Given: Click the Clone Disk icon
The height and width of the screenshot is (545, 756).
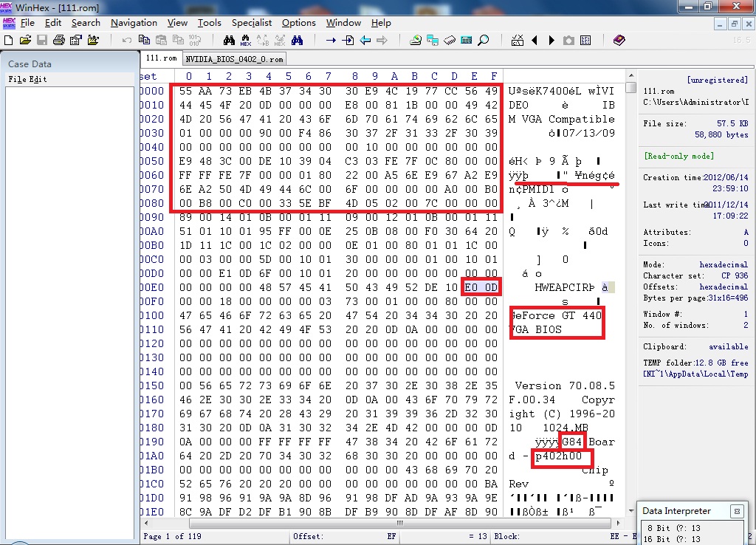Looking at the screenshot, I should (x=433, y=41).
